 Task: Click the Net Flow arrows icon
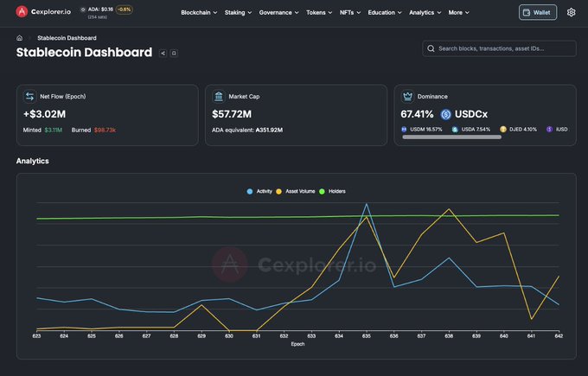tap(29, 96)
